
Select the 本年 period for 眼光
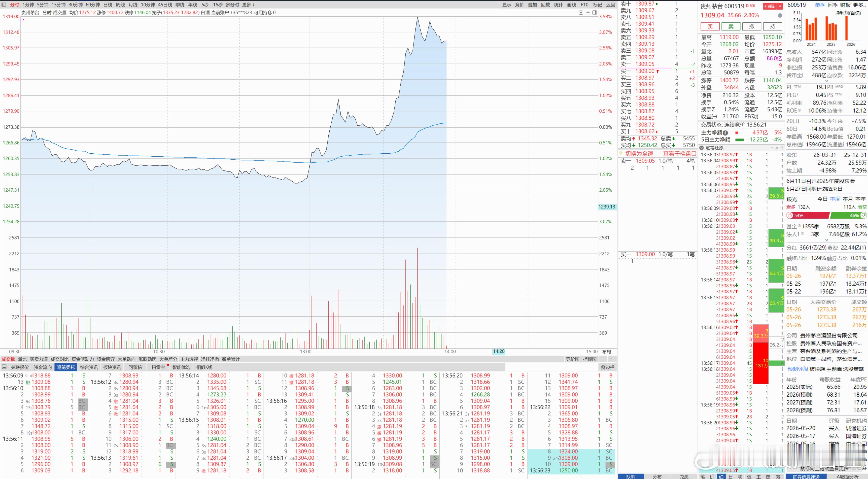coord(861,199)
